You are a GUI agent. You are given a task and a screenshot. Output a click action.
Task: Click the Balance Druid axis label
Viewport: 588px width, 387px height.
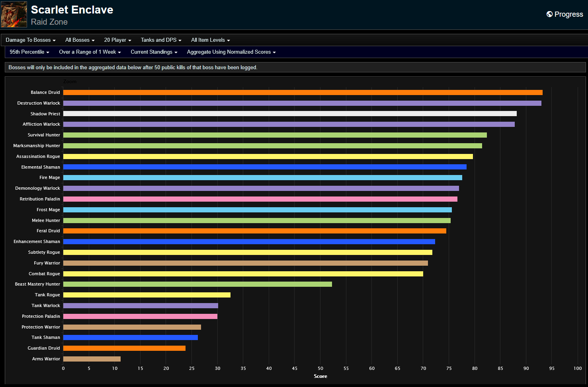(45, 92)
